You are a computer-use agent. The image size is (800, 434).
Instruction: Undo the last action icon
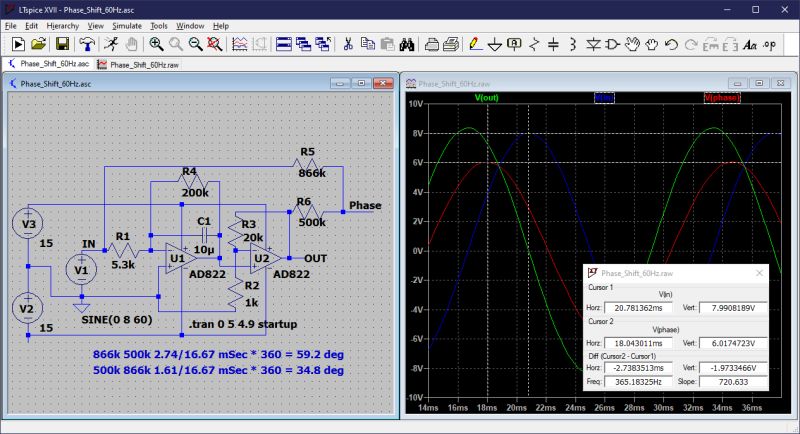coord(671,44)
